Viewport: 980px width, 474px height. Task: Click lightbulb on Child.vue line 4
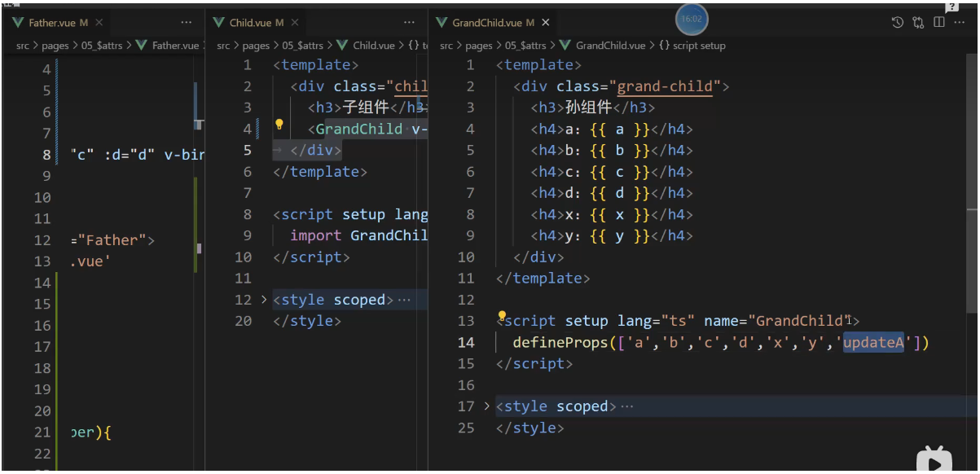[x=279, y=125]
